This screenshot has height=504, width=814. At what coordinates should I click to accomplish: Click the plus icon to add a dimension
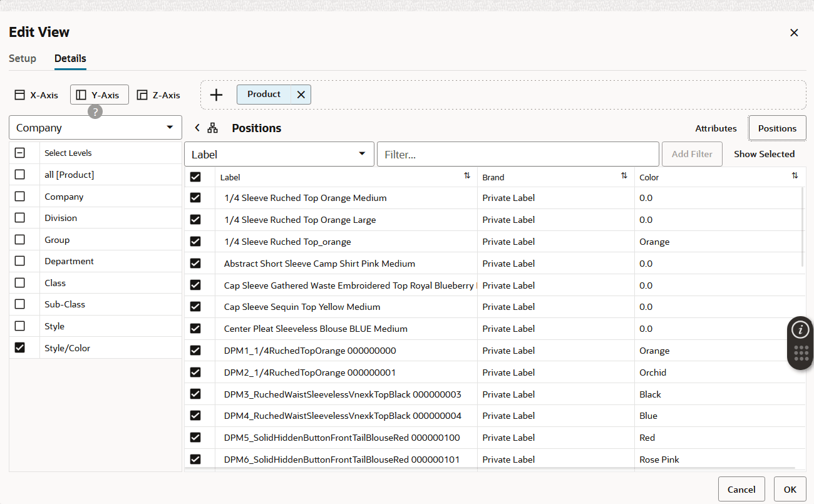tap(216, 95)
